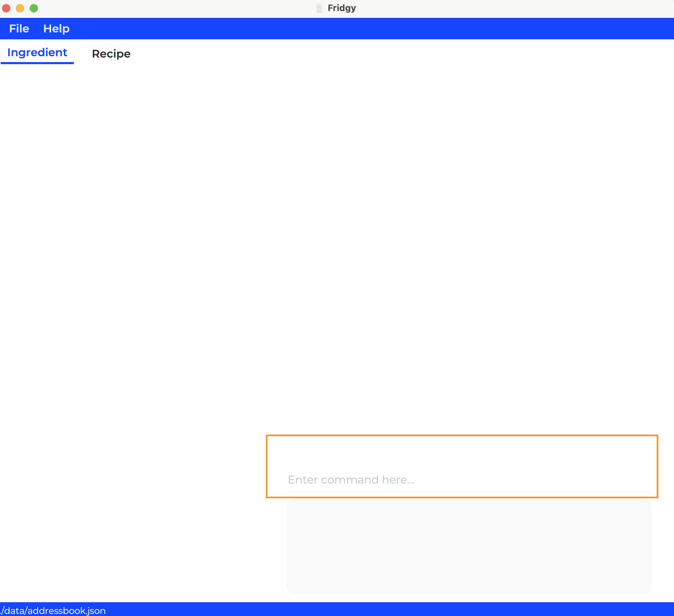The height and width of the screenshot is (616, 674).
Task: Click empty tab strip right of Recipe
Action: click(379, 54)
